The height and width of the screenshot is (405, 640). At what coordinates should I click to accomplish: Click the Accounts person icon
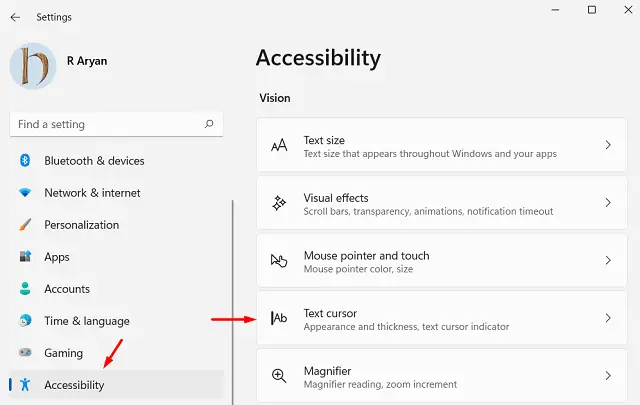[25, 289]
